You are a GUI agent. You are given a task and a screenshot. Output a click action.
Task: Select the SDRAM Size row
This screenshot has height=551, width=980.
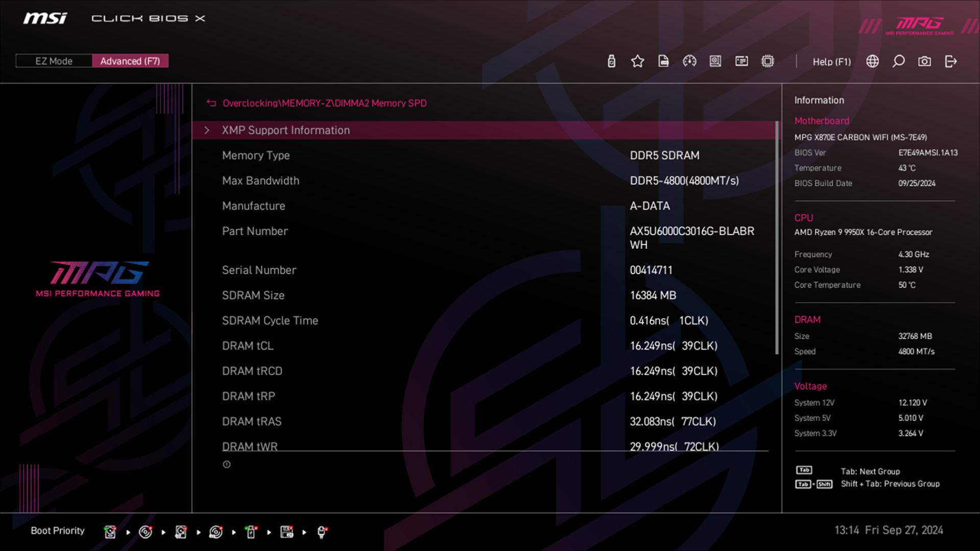pyautogui.click(x=483, y=295)
